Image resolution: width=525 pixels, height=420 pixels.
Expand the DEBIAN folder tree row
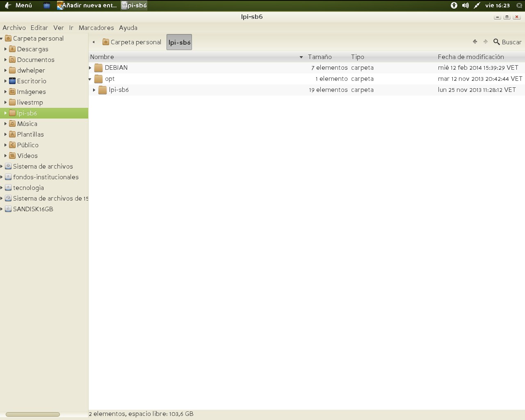point(90,68)
